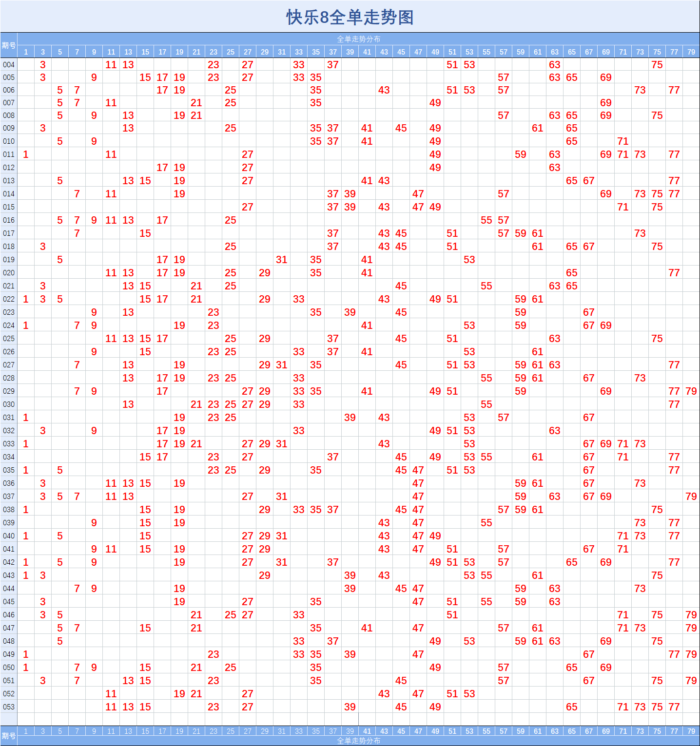Viewport: 700px width, 746px height.
Task: Click number 31 in issue 019 row
Action: [x=282, y=259]
